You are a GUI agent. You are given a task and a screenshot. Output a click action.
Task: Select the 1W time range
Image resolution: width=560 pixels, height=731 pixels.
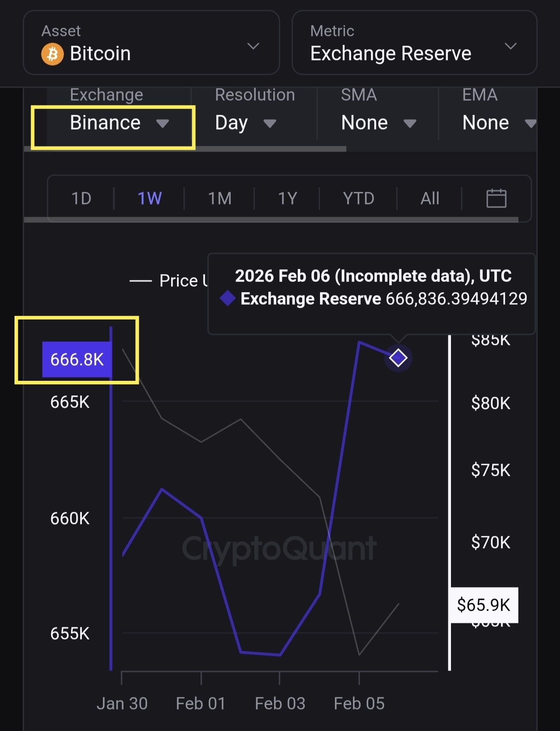click(150, 198)
